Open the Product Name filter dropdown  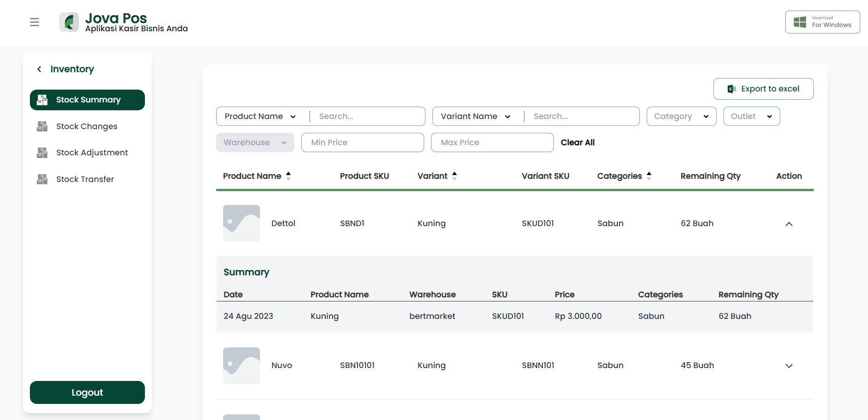[x=260, y=116]
